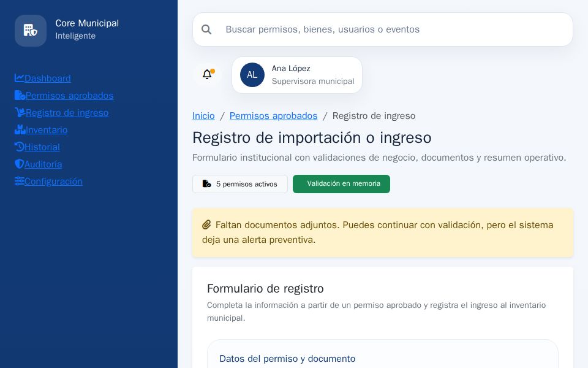Click the Inicio breadcrumb link

click(203, 116)
